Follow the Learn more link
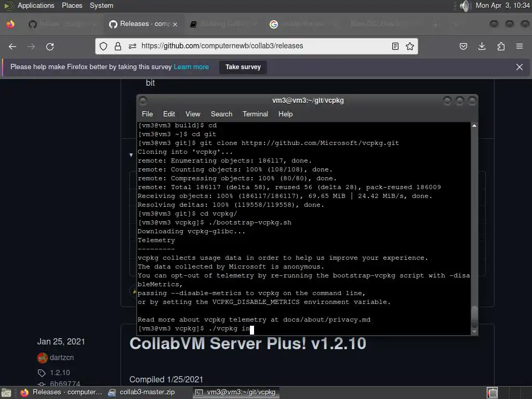The height and width of the screenshot is (399, 532). point(191,67)
